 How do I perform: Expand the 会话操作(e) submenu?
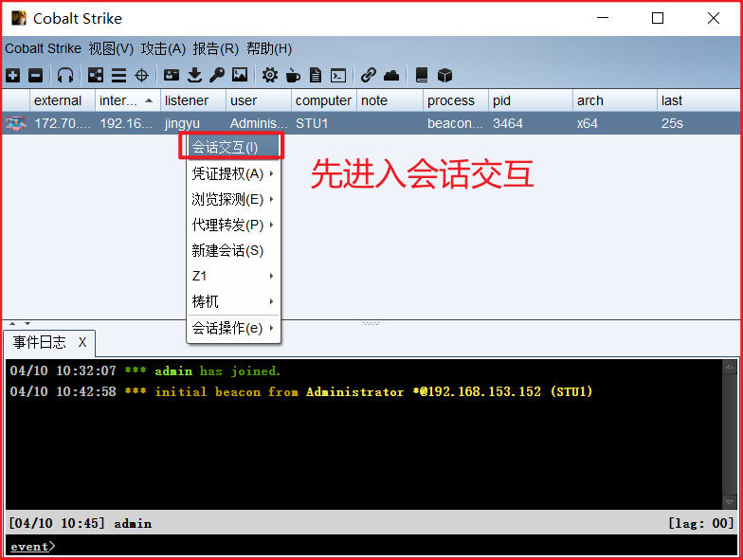point(233,328)
